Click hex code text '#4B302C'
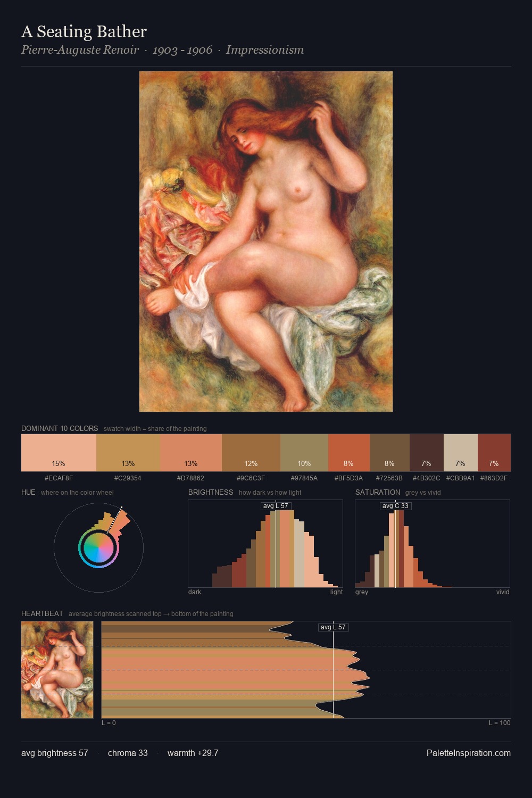The height and width of the screenshot is (798, 532). click(x=427, y=478)
